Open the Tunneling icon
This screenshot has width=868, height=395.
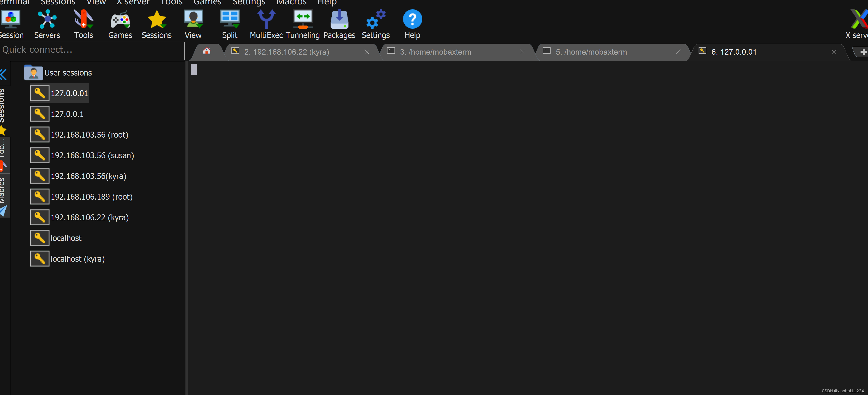(x=303, y=19)
